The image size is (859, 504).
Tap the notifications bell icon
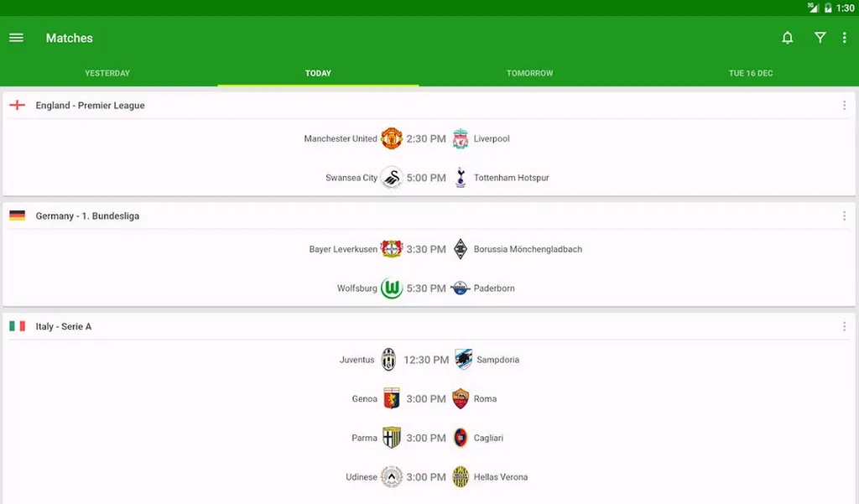[787, 38]
